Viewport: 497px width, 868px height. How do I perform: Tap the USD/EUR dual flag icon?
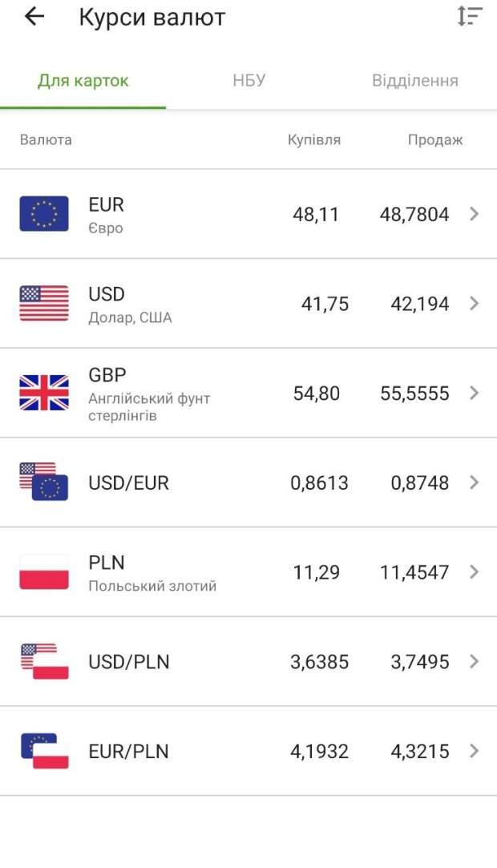(x=44, y=482)
